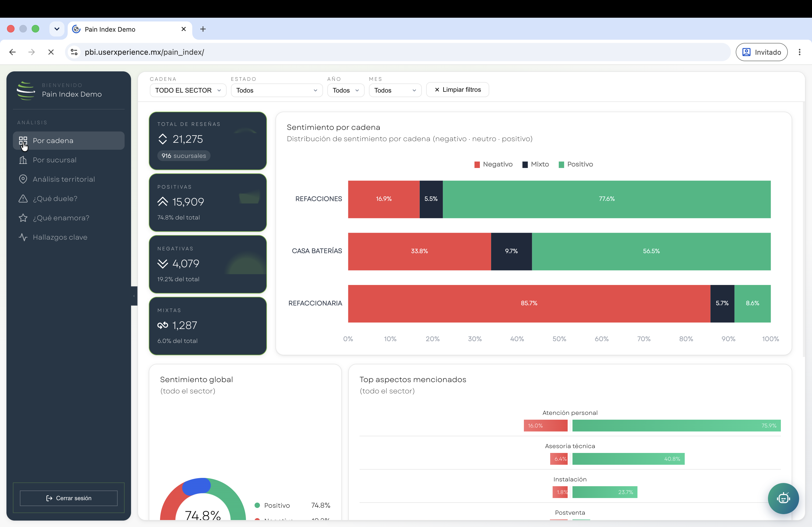This screenshot has height=527, width=812.
Task: Toggle Positivo series in chart legend
Action: [576, 164]
